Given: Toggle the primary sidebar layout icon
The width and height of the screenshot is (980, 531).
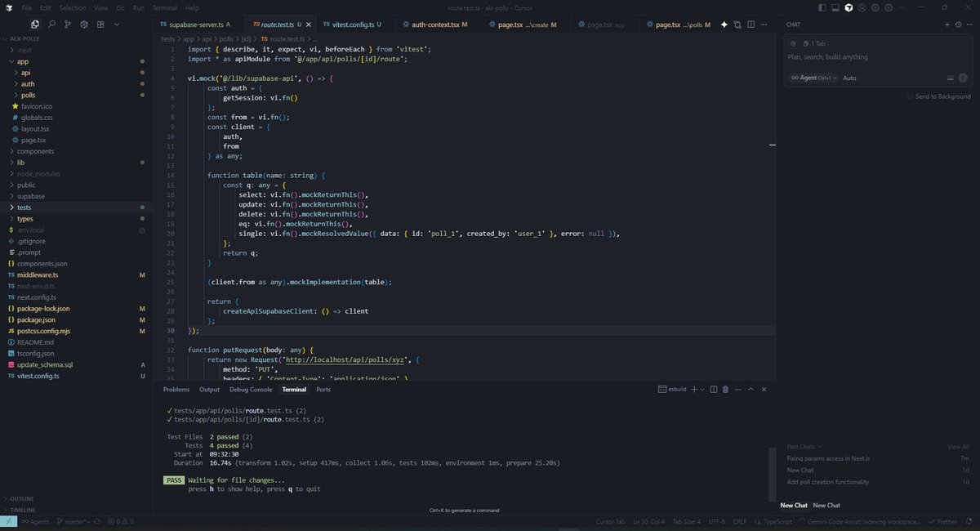Looking at the screenshot, I should click(x=822, y=7).
